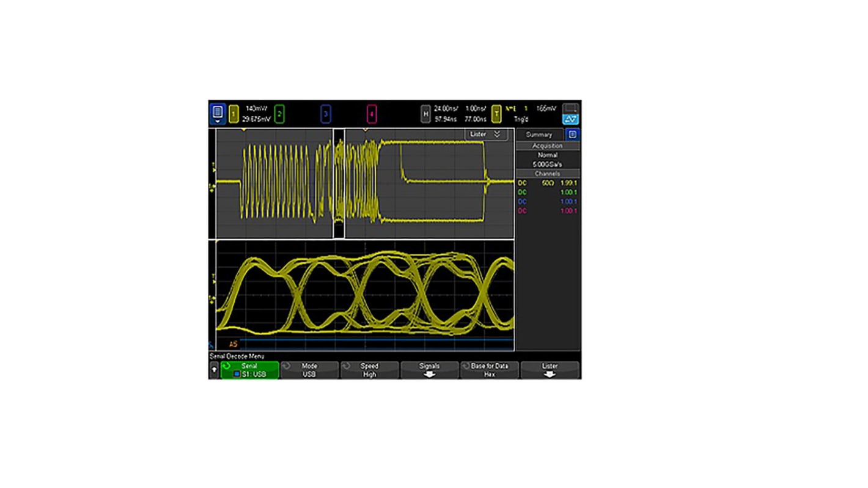Open the horizontal timebase H icon
Viewport: 868px width, 488px height.
coord(426,113)
